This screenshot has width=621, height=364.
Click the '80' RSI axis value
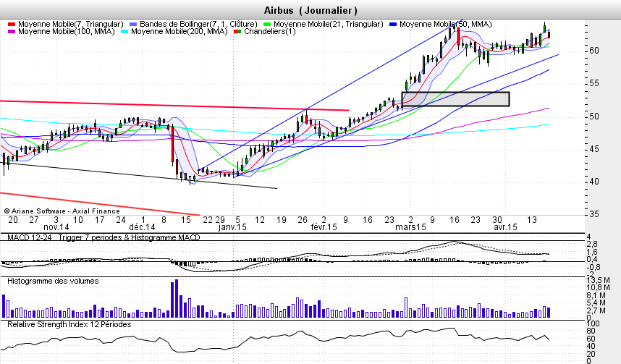pyautogui.click(x=591, y=331)
